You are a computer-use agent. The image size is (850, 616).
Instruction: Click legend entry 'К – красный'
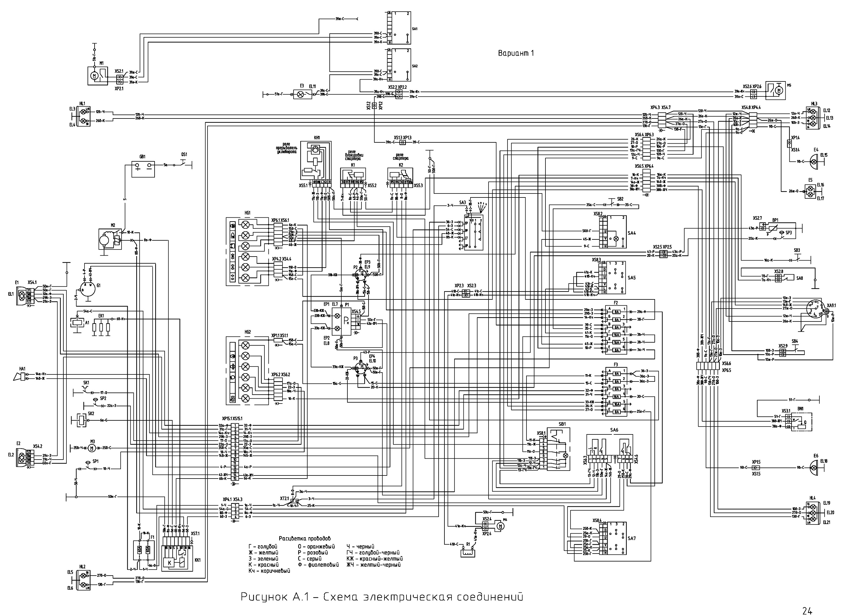point(264,565)
